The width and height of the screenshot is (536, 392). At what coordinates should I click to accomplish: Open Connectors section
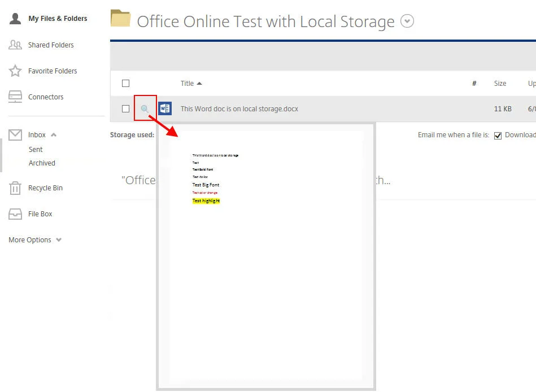(45, 97)
